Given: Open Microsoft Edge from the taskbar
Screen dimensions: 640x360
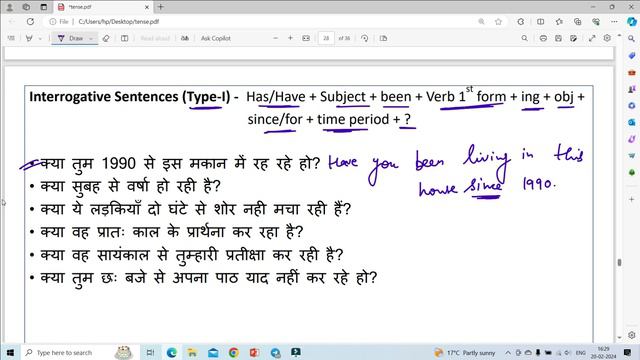Looking at the screenshot, I should pos(171,352).
